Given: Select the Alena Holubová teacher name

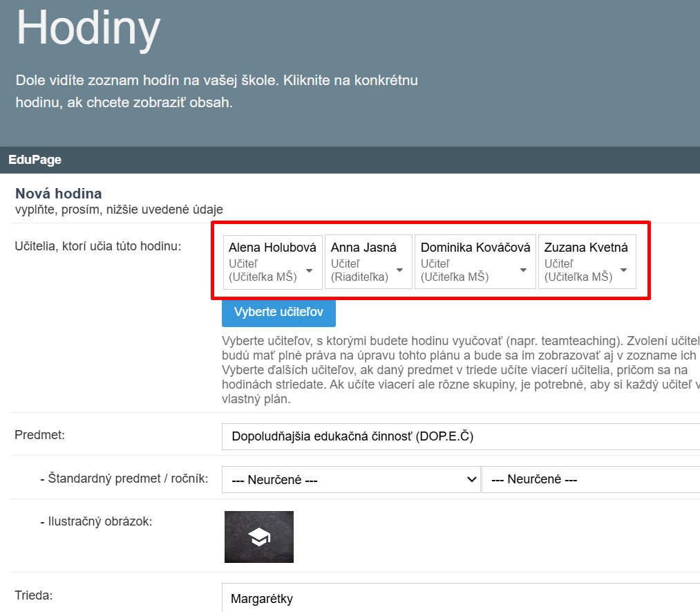Looking at the screenshot, I should (x=272, y=248).
